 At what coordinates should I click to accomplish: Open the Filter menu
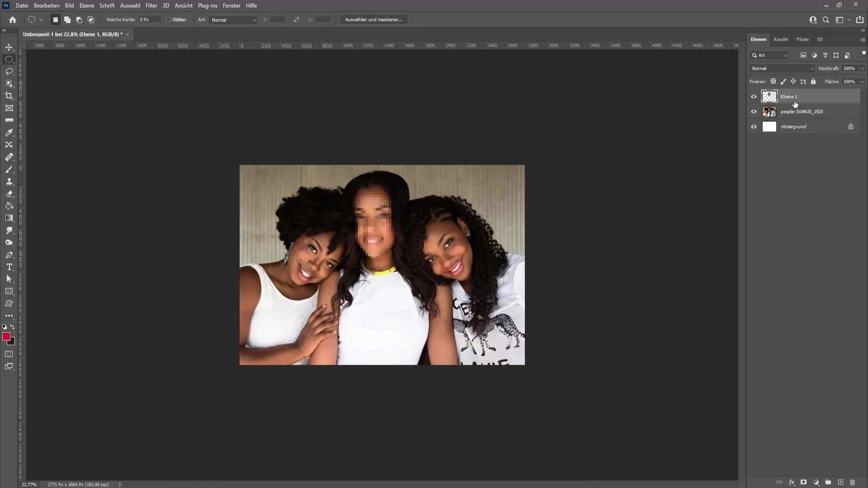(151, 5)
